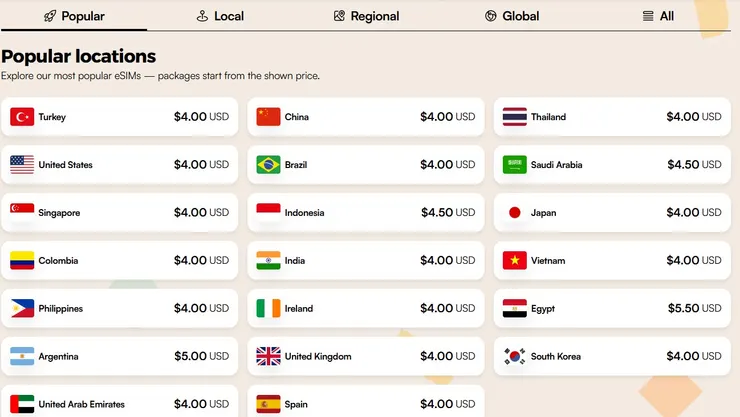This screenshot has height=417, width=740.
Task: Switch to the Local tab
Action: [x=221, y=16]
